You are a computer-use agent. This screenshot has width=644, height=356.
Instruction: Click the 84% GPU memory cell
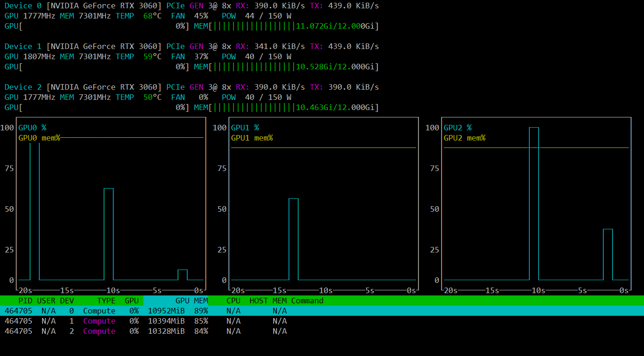(201, 331)
